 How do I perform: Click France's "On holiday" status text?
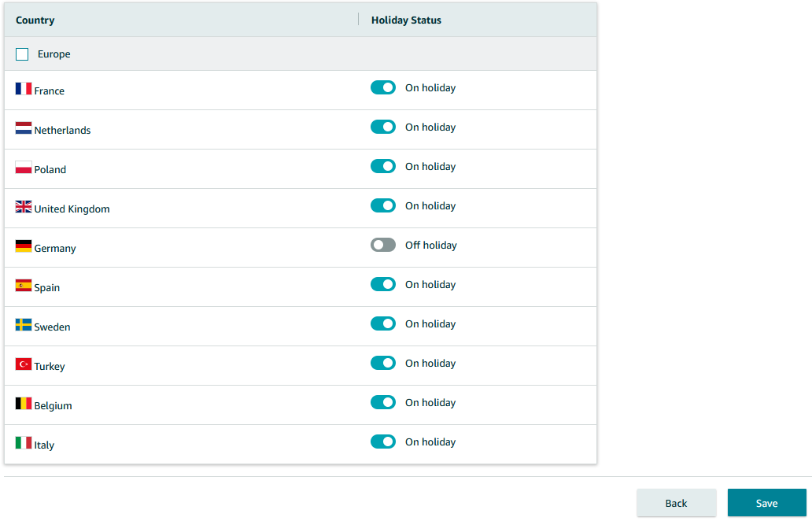[430, 88]
